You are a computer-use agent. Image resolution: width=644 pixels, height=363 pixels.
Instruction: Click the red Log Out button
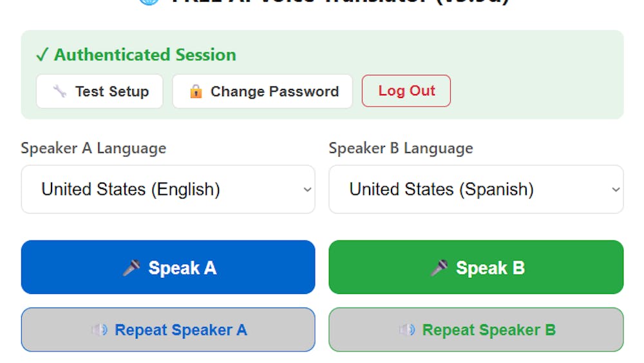pyautogui.click(x=406, y=91)
